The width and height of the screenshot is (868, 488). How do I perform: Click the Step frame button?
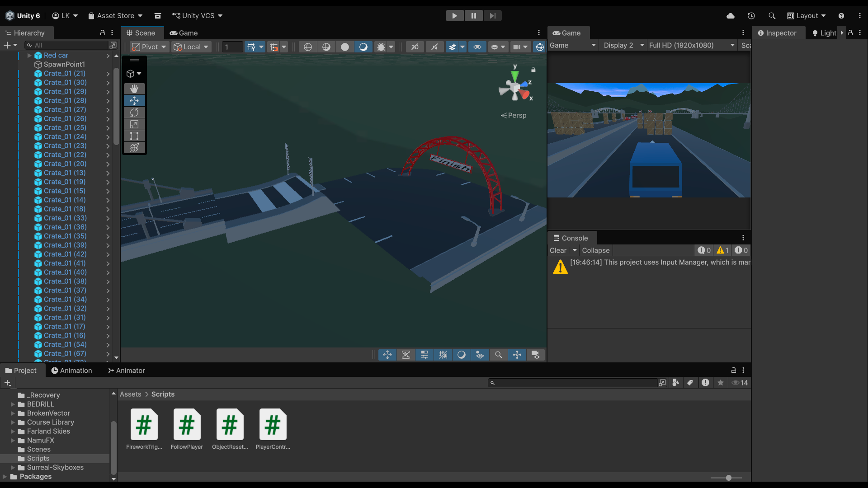(492, 16)
